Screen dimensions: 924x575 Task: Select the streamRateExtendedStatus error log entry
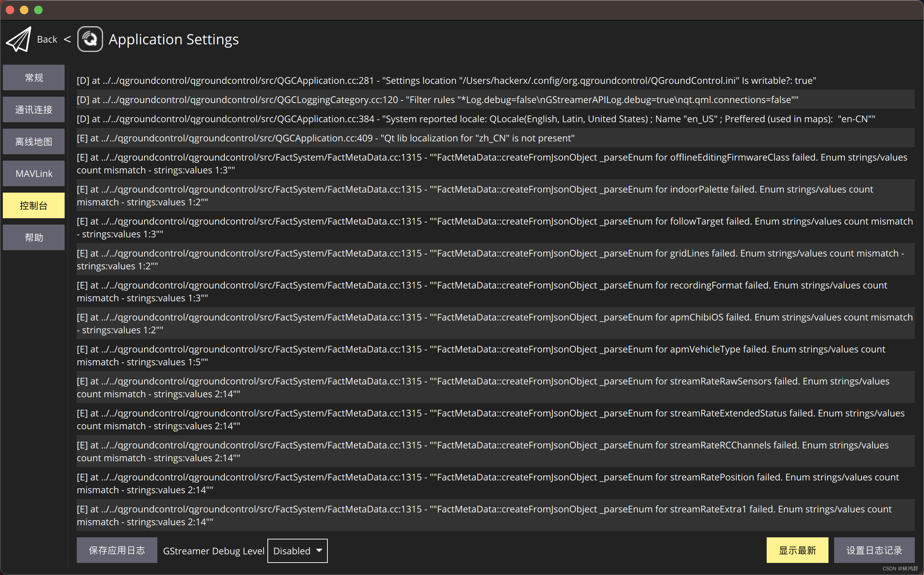pos(495,419)
